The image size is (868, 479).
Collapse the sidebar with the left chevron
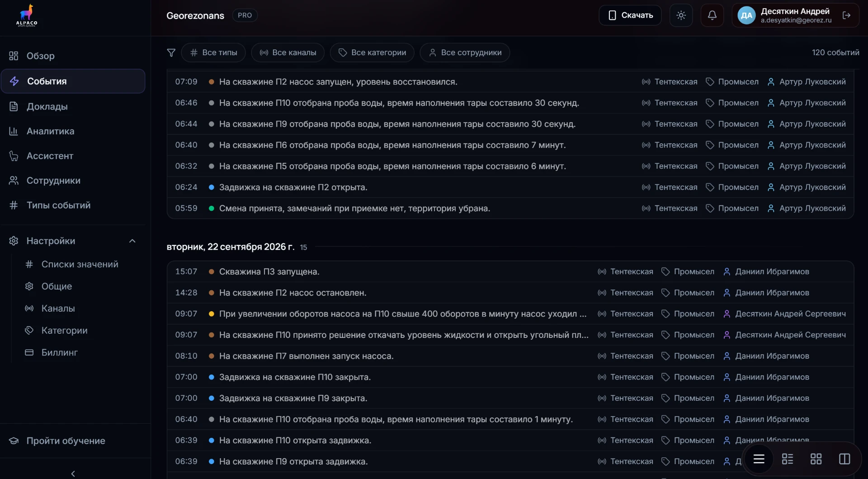coord(73,474)
